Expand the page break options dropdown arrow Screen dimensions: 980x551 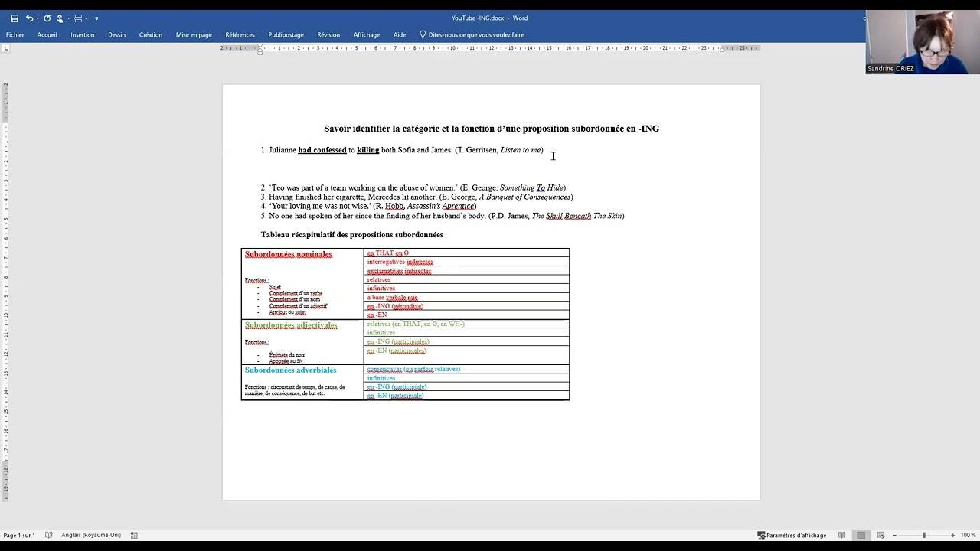coord(86,18)
